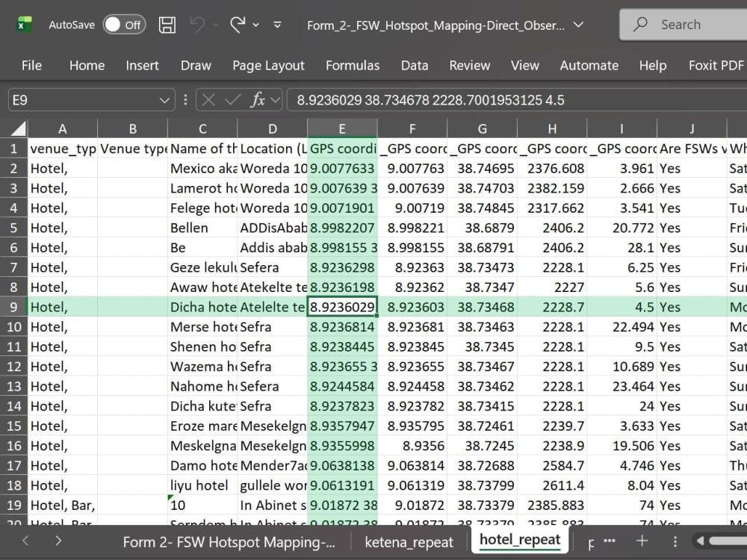This screenshot has width=747, height=560.
Task: Click next sheet navigation arrow
Action: click(58, 541)
